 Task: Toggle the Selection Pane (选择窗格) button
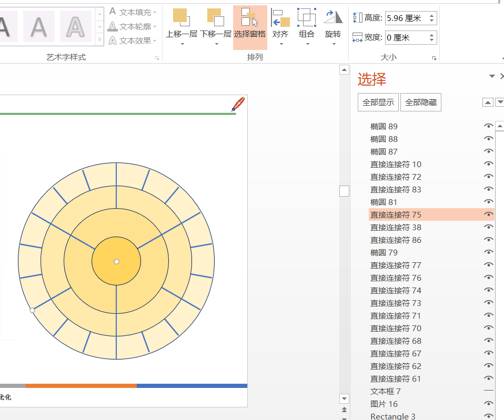point(250,28)
